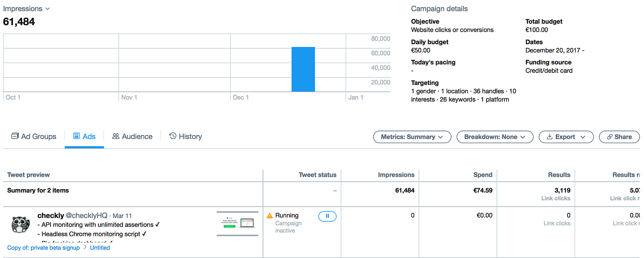Open the tweet image thumbnail preview
The image size is (644, 258).
237,224
